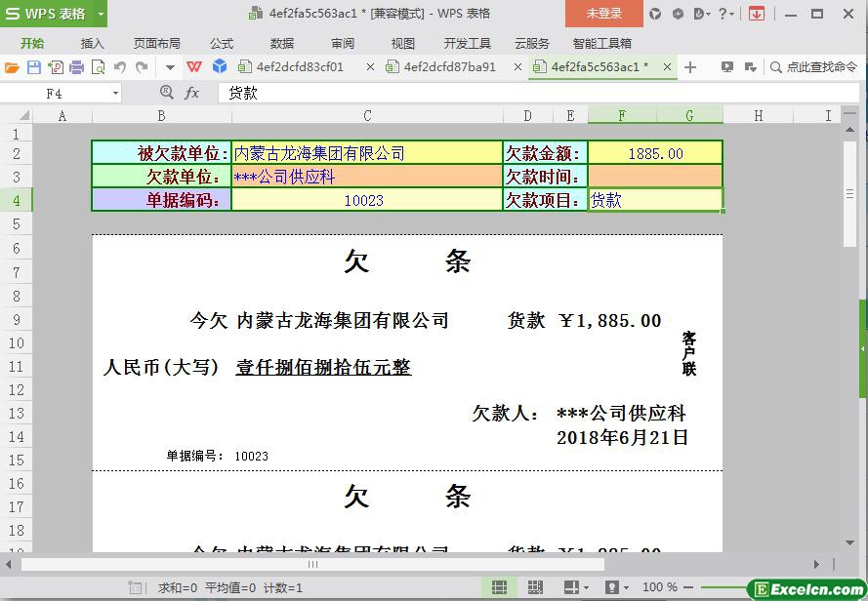This screenshot has width=868, height=601.
Task: Expand the WPS 表格 menu dropdown arrow
Action: coord(101,14)
